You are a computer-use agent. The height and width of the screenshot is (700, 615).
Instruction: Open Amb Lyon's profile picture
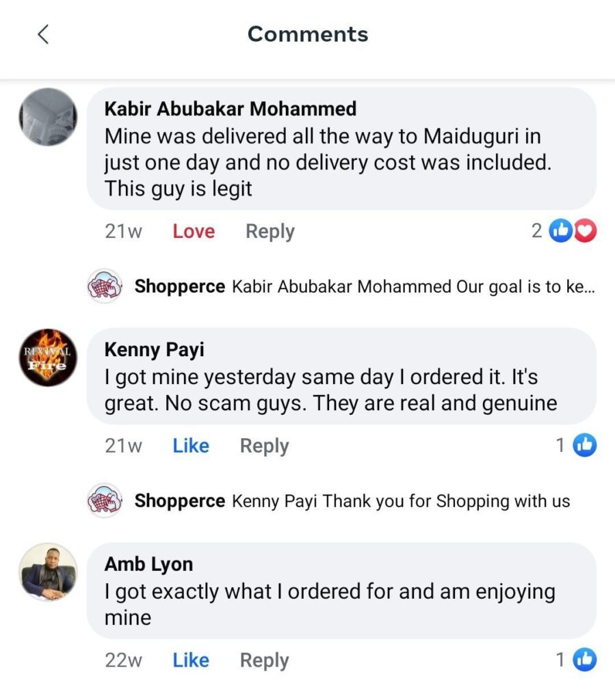pyautogui.click(x=47, y=572)
